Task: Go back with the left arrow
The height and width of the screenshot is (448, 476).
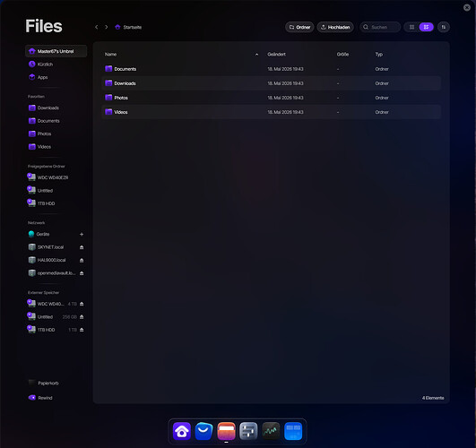Action: click(97, 27)
